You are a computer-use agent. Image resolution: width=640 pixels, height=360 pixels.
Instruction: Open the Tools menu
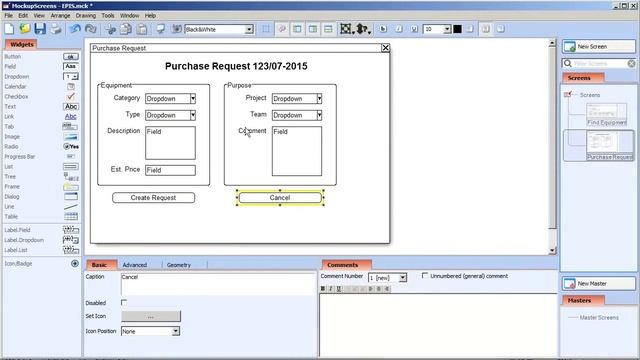pyautogui.click(x=108, y=16)
